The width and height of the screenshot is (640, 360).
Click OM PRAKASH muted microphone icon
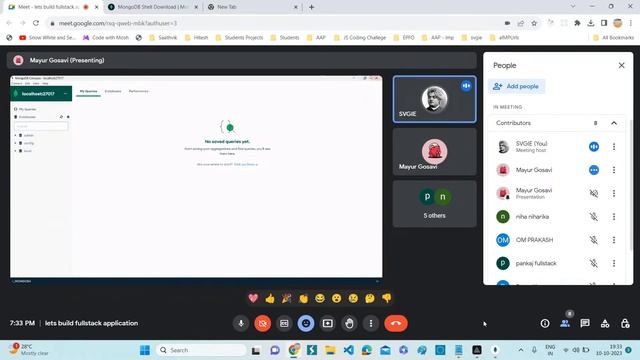point(593,240)
